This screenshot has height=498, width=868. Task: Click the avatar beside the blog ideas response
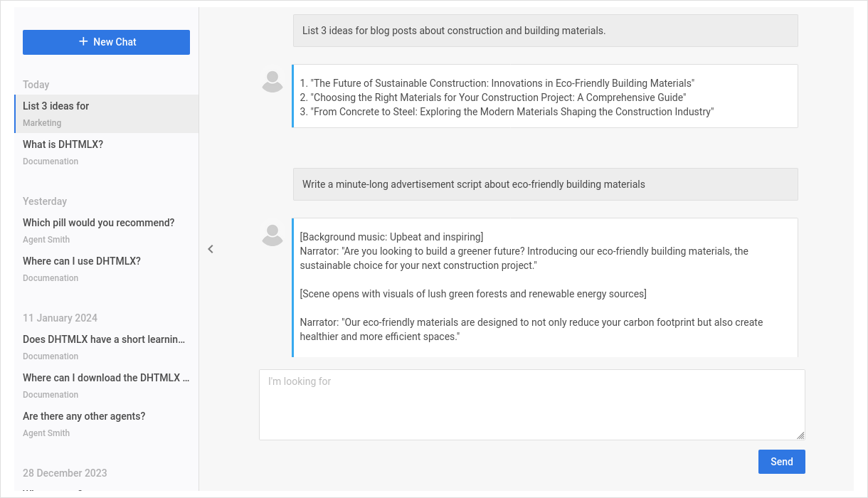pos(272,81)
